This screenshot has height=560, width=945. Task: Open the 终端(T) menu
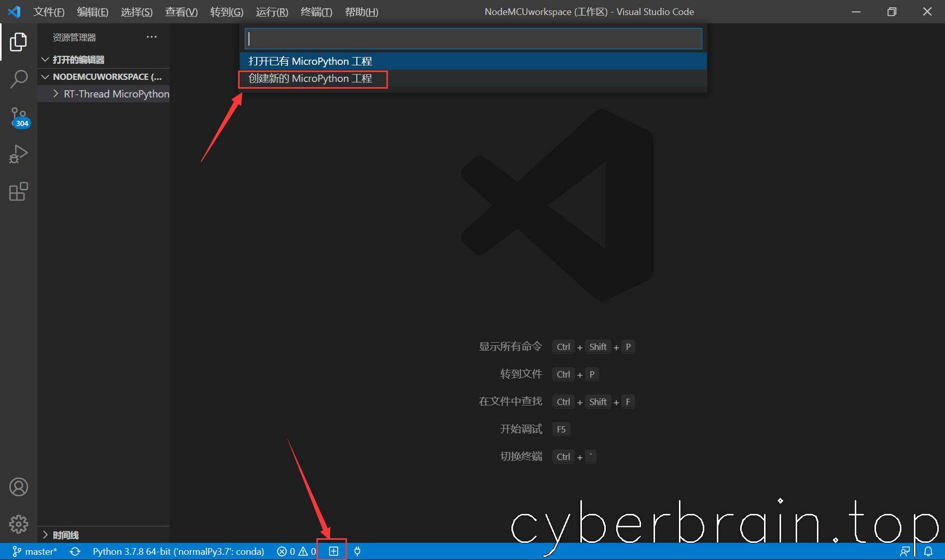(316, 12)
